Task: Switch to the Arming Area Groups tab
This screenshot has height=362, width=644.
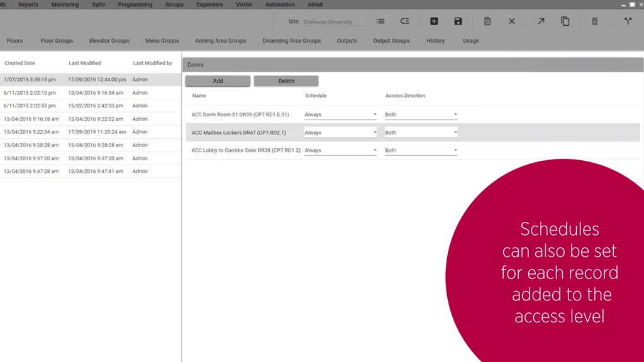Action: pos(221,41)
